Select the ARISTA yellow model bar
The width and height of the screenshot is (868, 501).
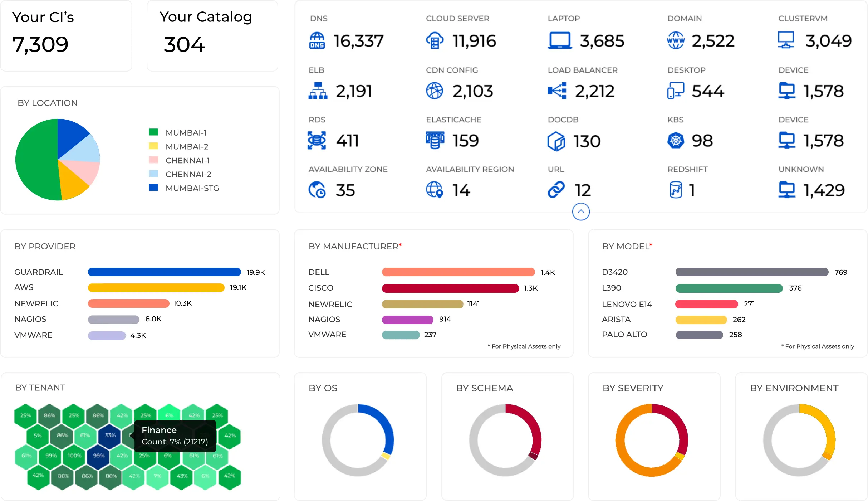coord(701,320)
